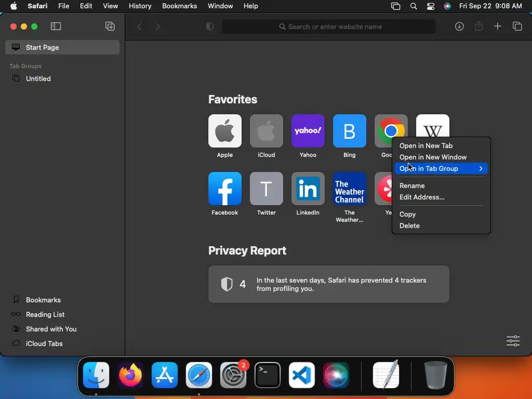Click the date and time clock
The image size is (532, 399).
click(x=490, y=6)
